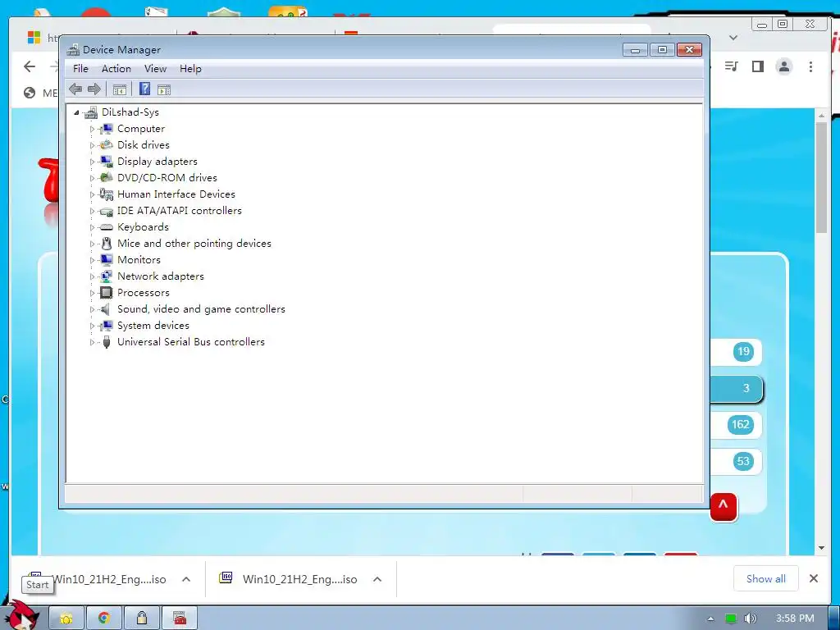Click the Monitors category icon

(107, 260)
